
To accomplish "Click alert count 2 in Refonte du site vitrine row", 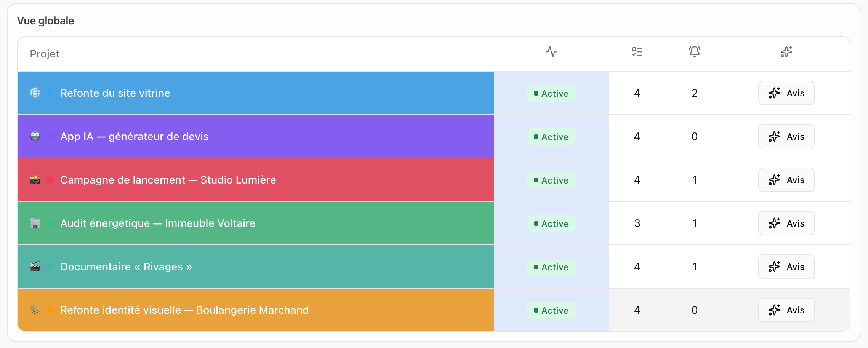I will click(x=695, y=93).
